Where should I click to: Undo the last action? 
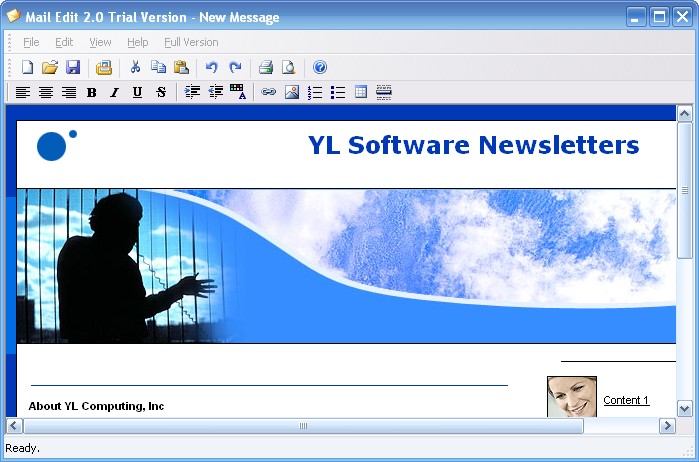coord(212,67)
